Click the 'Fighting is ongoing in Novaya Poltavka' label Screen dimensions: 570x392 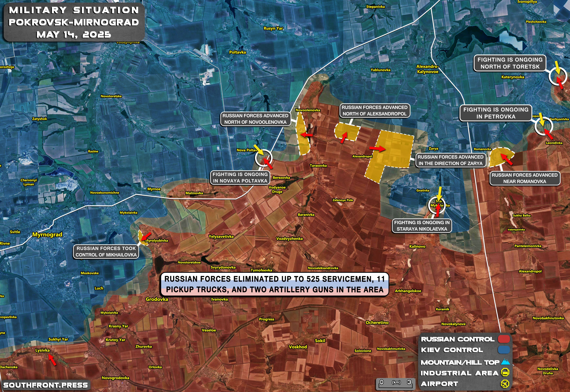pos(240,178)
